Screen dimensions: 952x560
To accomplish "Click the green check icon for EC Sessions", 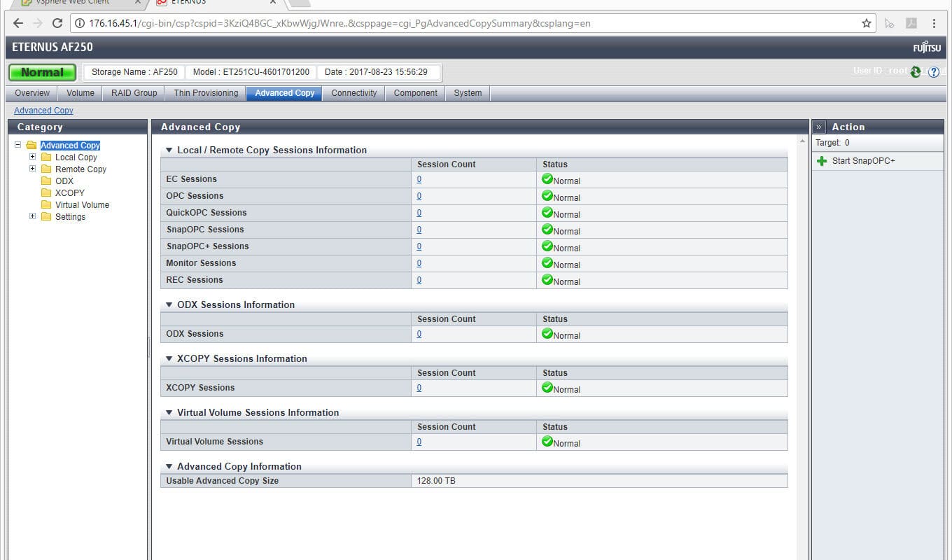I will click(547, 178).
